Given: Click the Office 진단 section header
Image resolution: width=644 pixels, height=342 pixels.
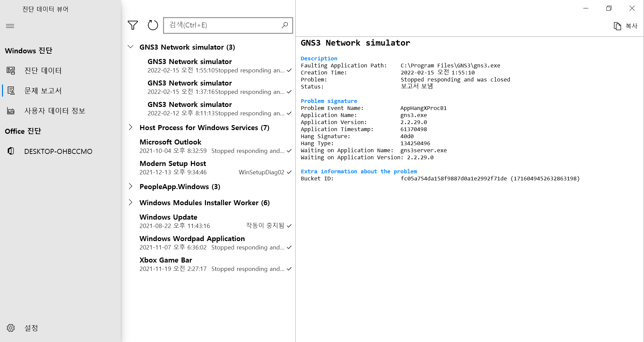Looking at the screenshot, I should point(23,131).
